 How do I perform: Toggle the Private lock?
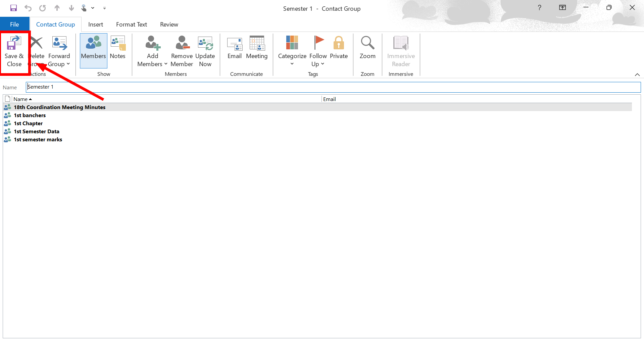pyautogui.click(x=339, y=48)
